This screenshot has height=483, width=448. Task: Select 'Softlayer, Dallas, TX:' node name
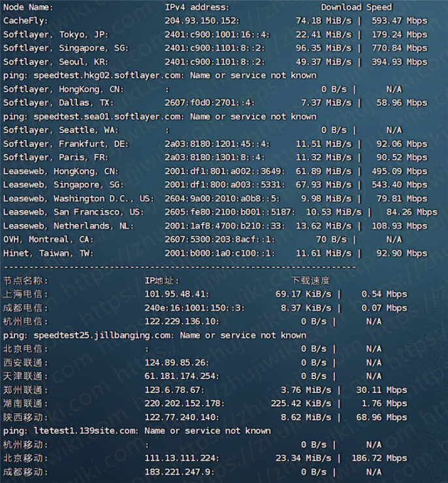click(58, 102)
